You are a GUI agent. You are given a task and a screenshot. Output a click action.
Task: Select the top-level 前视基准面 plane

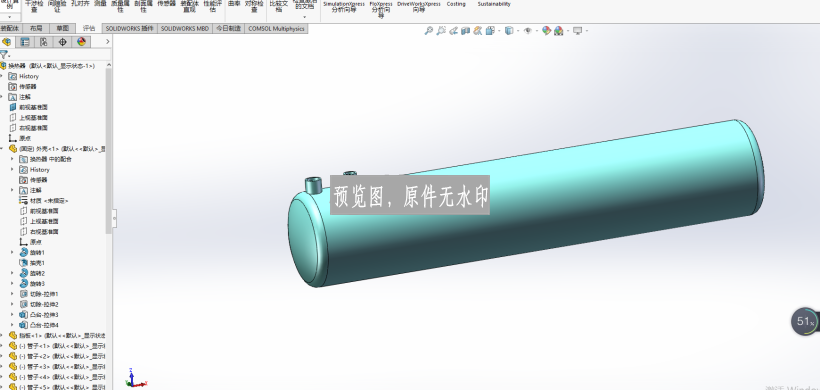pyautogui.click(x=29, y=107)
